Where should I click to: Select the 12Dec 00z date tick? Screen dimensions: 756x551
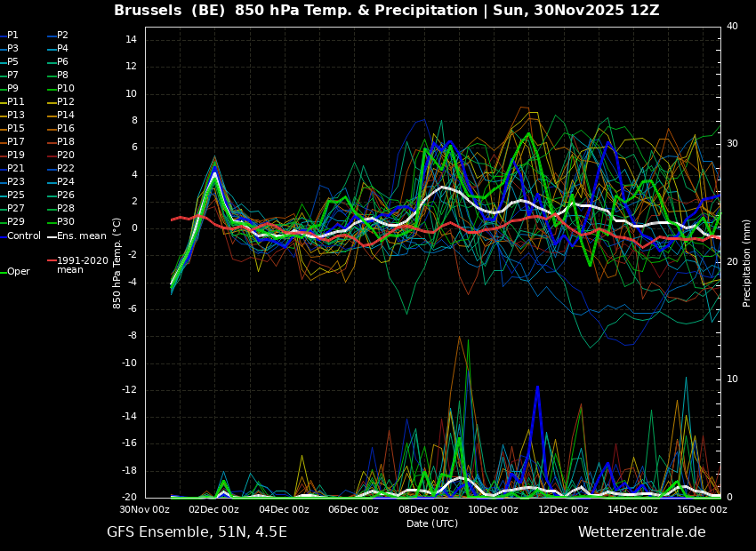(563, 509)
